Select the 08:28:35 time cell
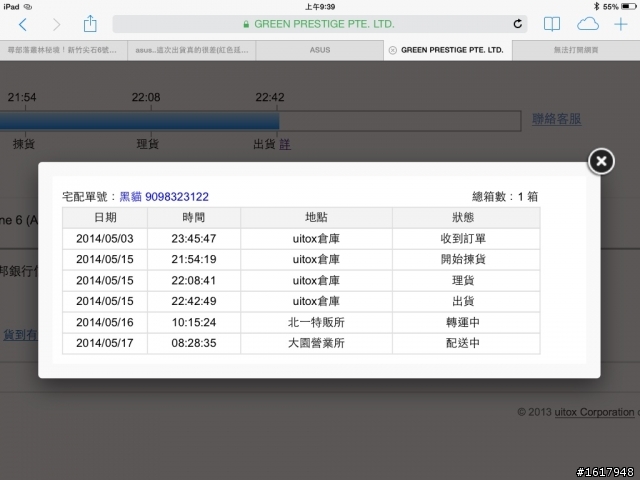 (194, 343)
